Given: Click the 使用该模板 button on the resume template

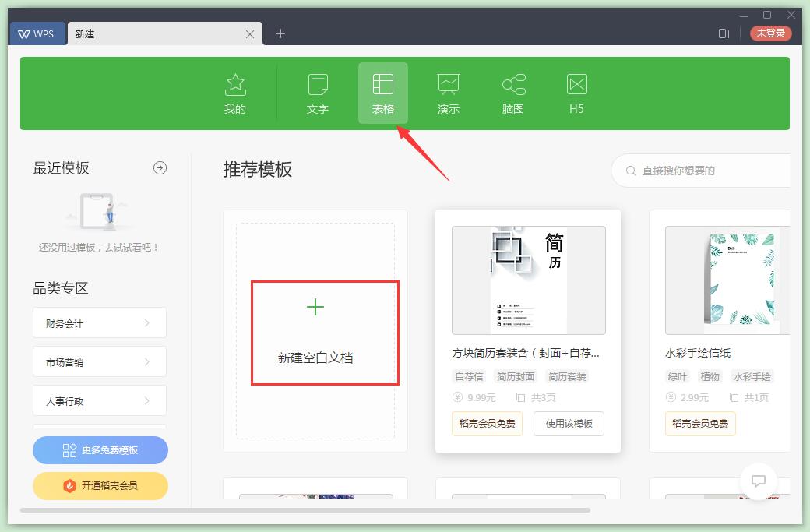Looking at the screenshot, I should tap(569, 424).
